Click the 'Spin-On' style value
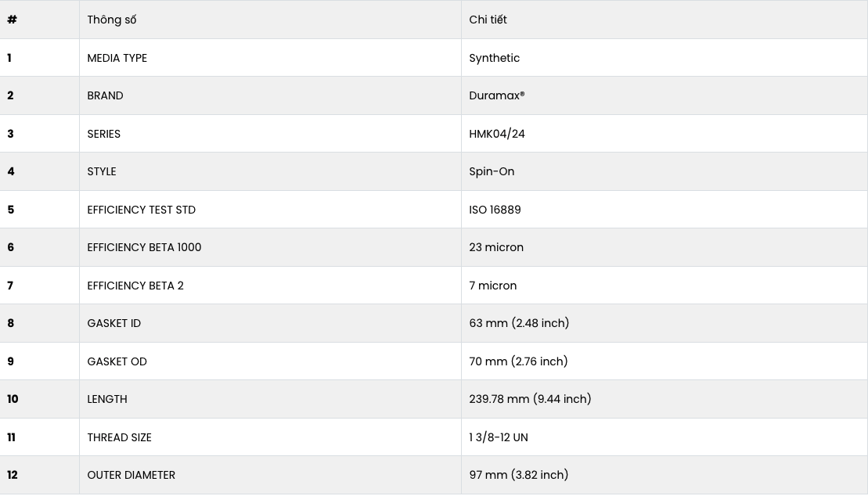 492,171
